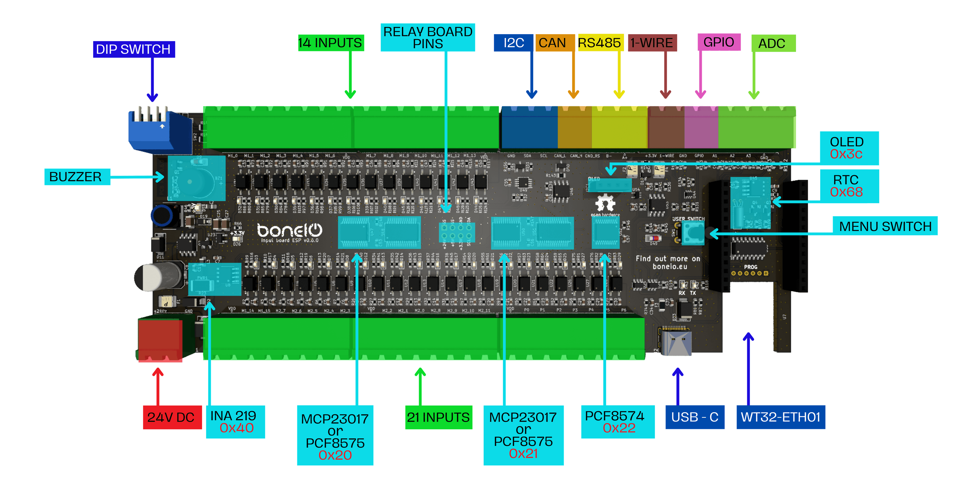
Task: Click the top green 14-input terminal block
Action: tap(351, 127)
